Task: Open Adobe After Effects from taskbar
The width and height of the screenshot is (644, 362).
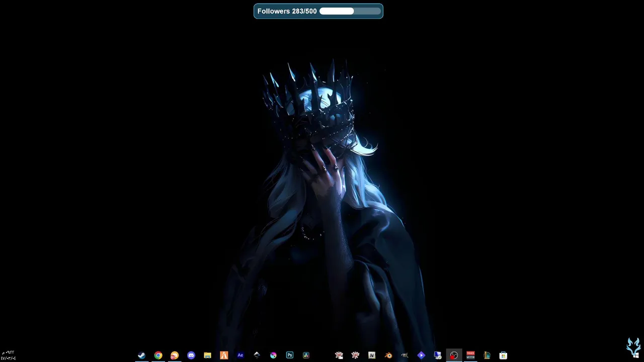Action: click(x=240, y=355)
